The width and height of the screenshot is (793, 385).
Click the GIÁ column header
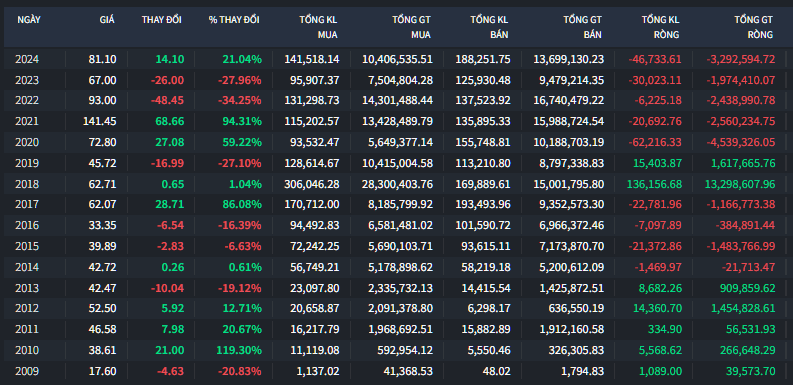pos(107,20)
